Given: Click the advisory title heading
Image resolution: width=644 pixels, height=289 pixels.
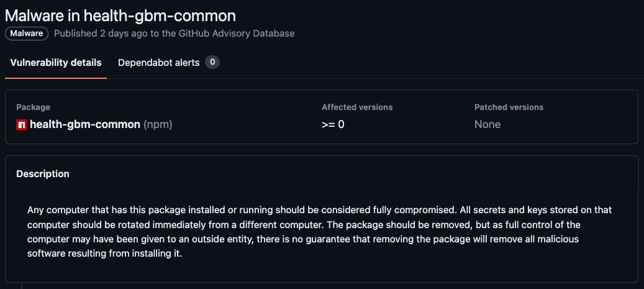Looking at the screenshot, I should pyautogui.click(x=120, y=16).
